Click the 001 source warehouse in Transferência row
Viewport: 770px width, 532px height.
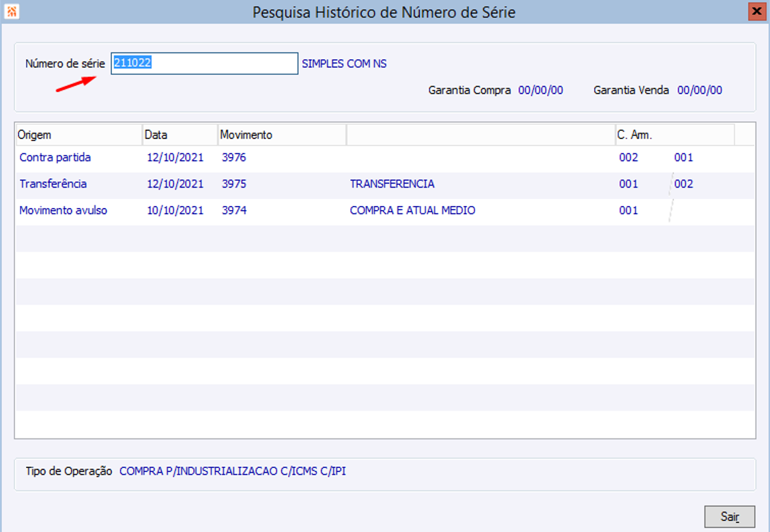pos(629,184)
